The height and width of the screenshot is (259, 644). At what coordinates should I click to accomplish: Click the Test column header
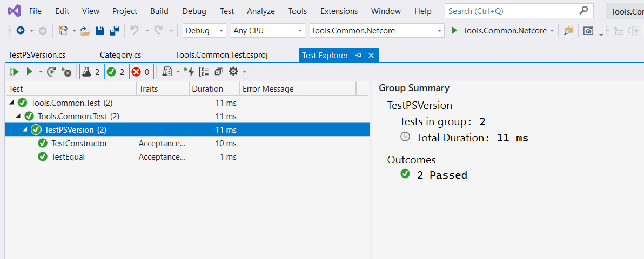point(71,88)
